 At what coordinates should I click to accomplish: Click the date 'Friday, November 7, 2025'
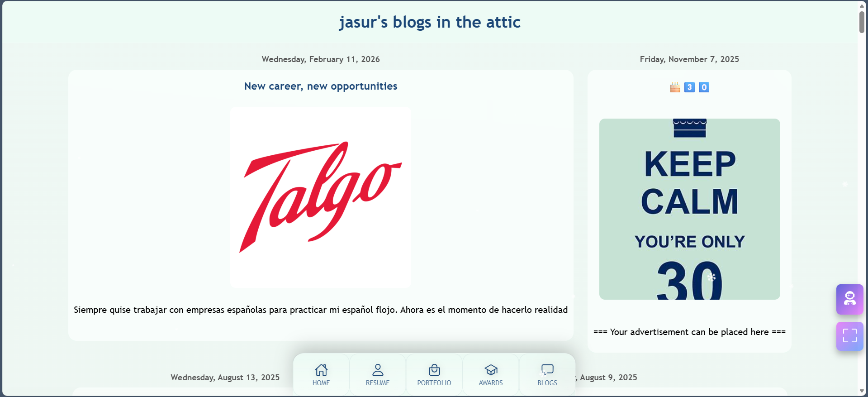pos(689,59)
